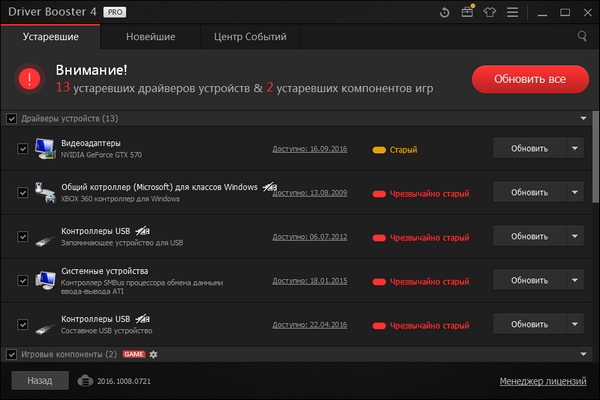Open the toolbox icon in title bar
The width and height of the screenshot is (600, 400).
[467, 12]
